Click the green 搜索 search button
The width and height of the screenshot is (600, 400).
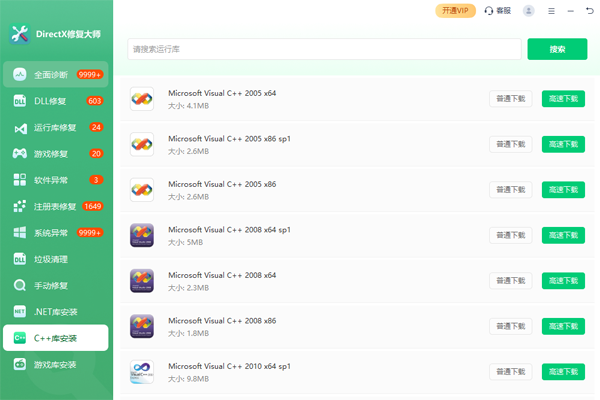point(557,49)
